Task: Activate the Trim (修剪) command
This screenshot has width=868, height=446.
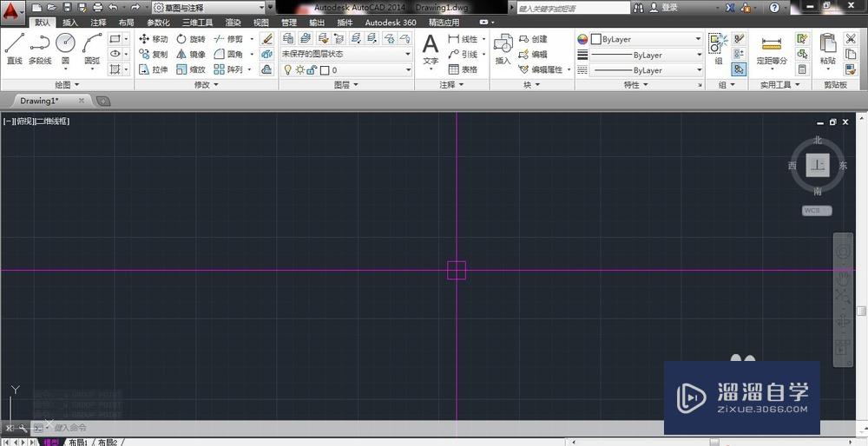Action: 228,39
